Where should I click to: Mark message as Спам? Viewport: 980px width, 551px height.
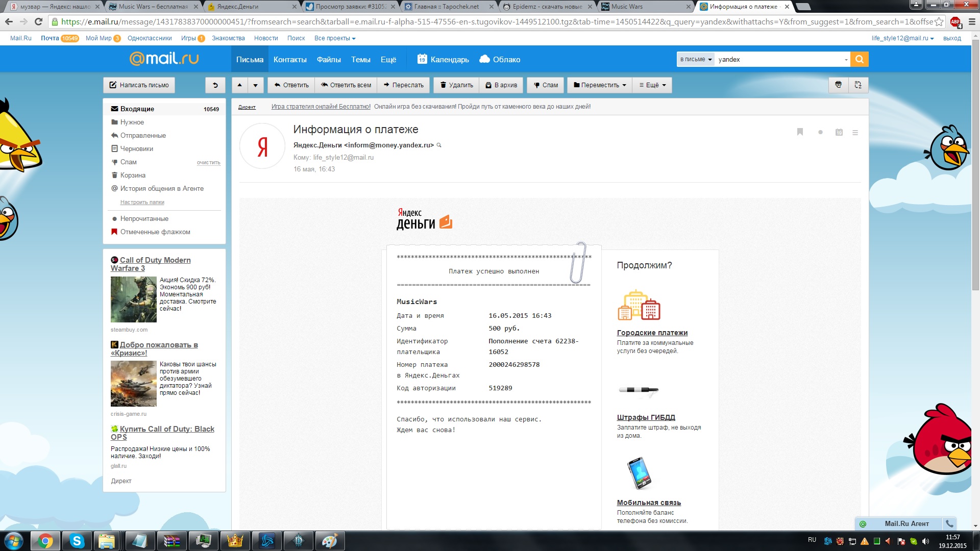point(546,85)
